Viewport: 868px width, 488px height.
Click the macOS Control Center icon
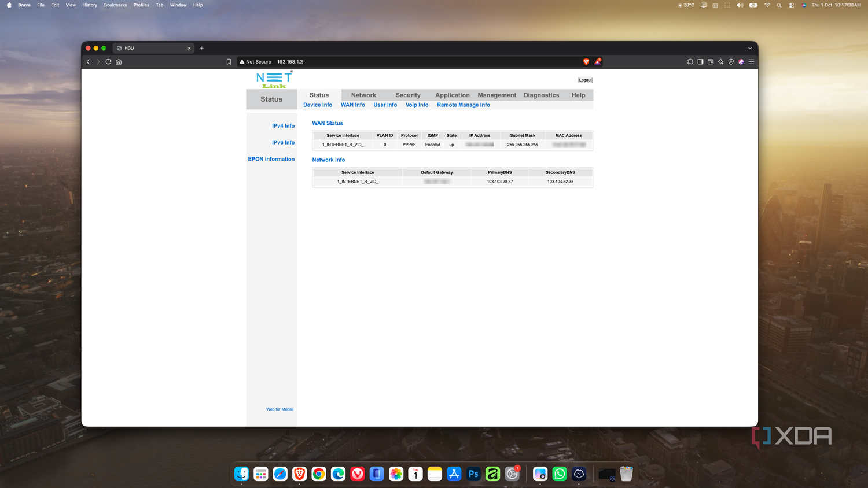pyautogui.click(x=792, y=5)
